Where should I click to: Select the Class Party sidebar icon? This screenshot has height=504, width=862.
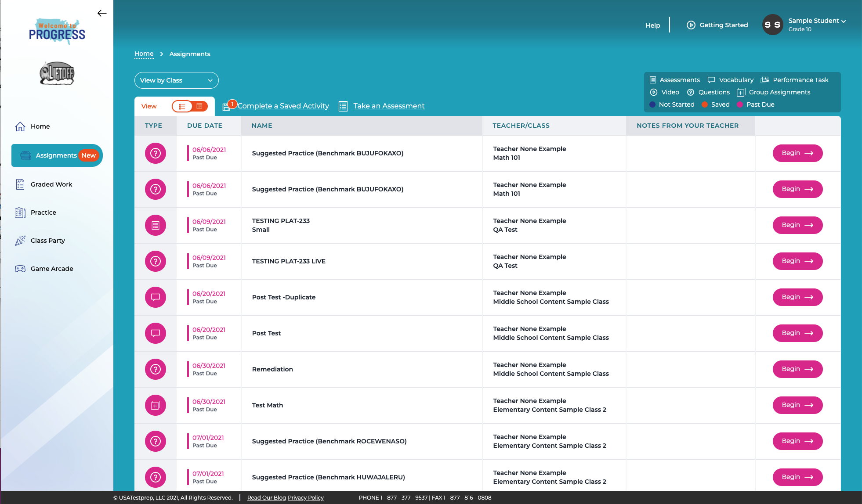point(21,240)
